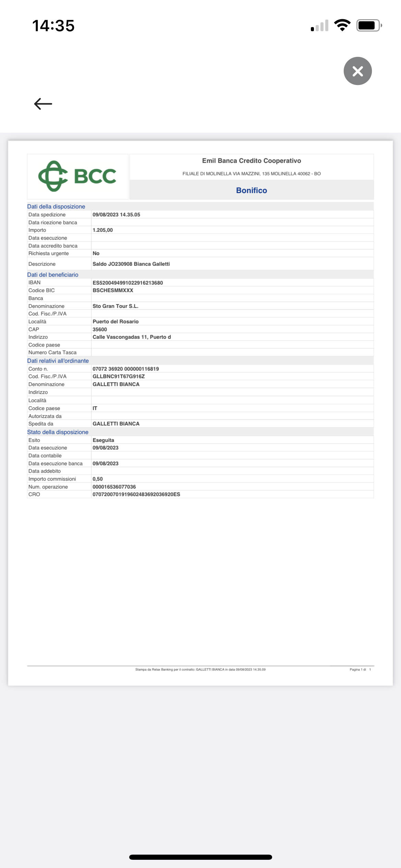Screen dimensions: 401x868
Task: Select Data esecuzione value in Stato section
Action: pyautogui.click(x=106, y=448)
